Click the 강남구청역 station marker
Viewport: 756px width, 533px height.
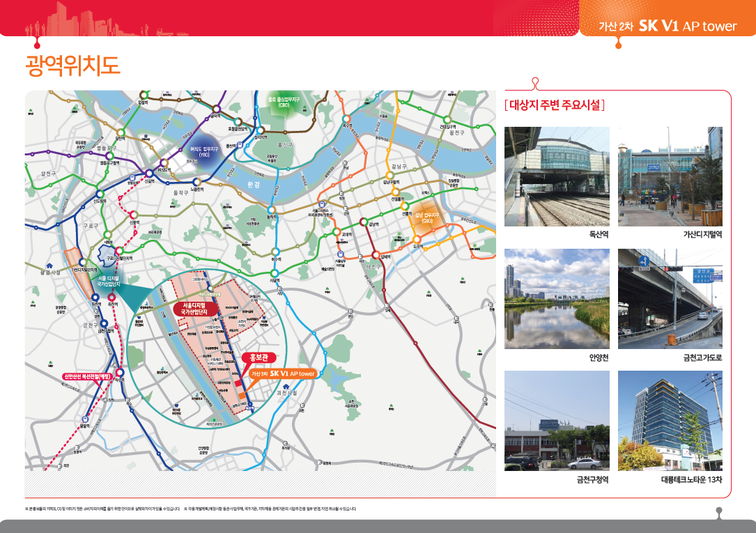389,176
